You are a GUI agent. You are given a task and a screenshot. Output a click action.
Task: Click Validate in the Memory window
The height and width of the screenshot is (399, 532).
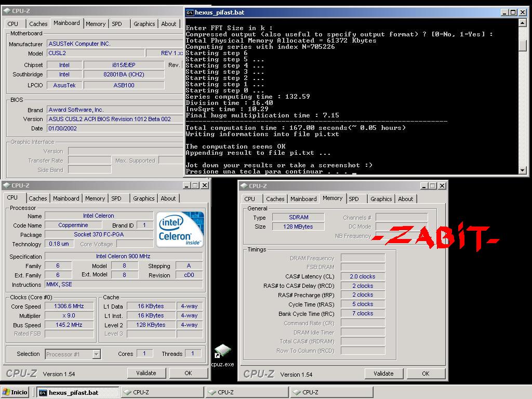384,374
